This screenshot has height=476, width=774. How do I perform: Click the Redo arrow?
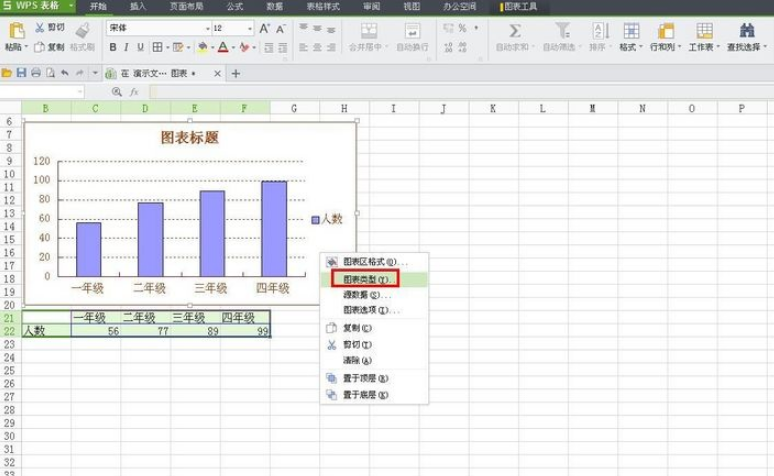click(x=79, y=73)
